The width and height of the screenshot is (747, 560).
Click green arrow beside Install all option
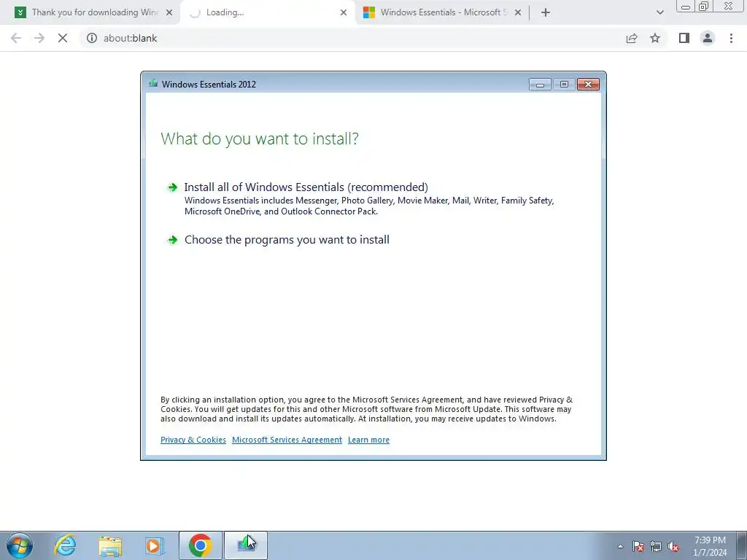pos(172,187)
